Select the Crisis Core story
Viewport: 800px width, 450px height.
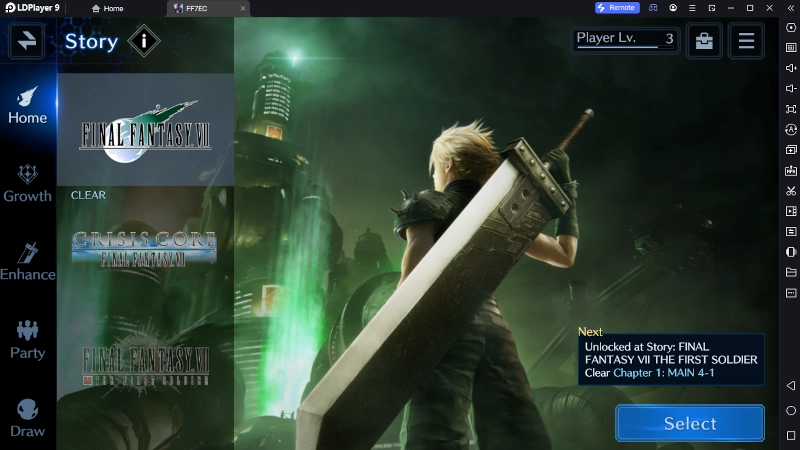pos(145,249)
